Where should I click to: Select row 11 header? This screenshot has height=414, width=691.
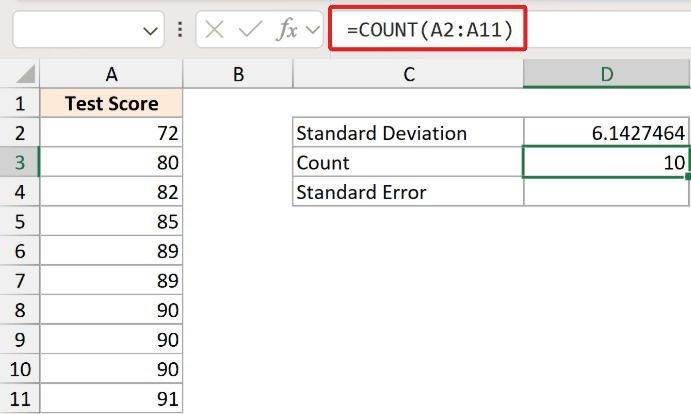pos(19,399)
